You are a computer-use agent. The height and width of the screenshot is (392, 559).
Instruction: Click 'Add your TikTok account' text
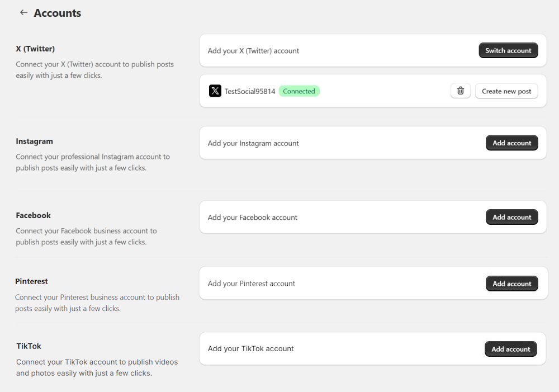click(250, 349)
